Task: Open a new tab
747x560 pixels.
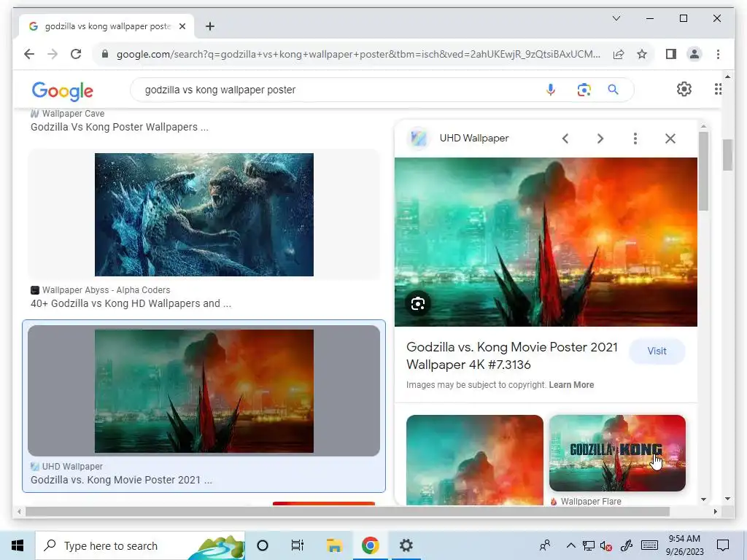Action: [x=209, y=26]
